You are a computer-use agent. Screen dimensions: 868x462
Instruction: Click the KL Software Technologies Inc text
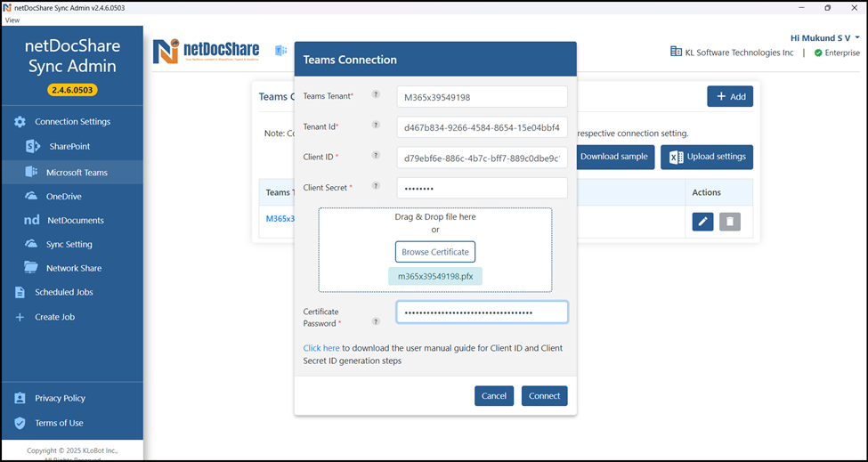click(x=739, y=53)
